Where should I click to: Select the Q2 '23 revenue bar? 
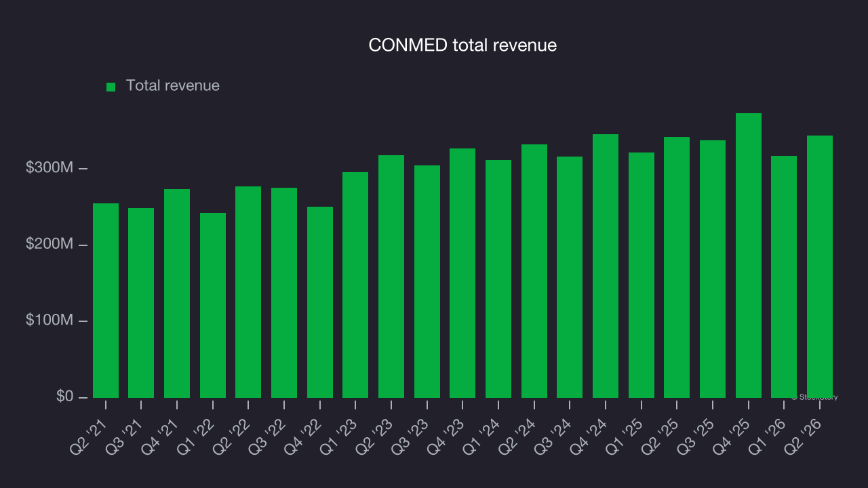[391, 277]
